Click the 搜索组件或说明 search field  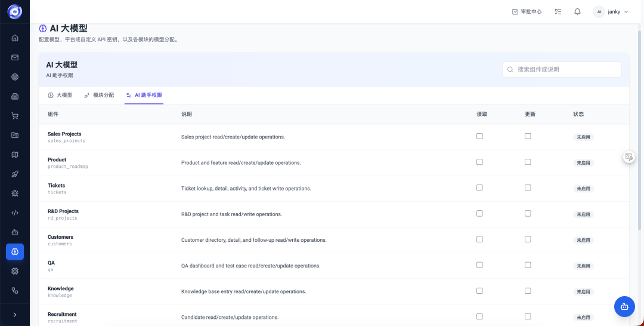(x=562, y=69)
